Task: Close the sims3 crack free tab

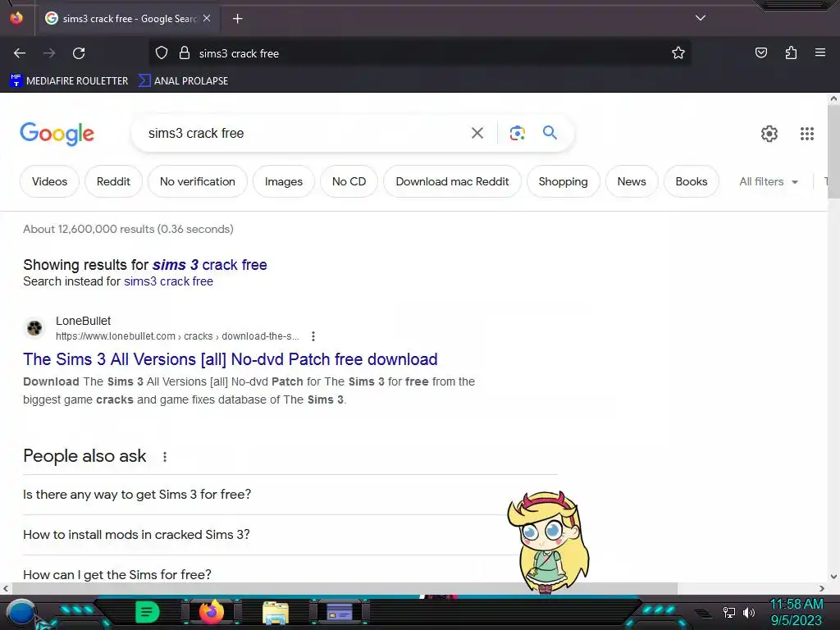Action: 207,18
